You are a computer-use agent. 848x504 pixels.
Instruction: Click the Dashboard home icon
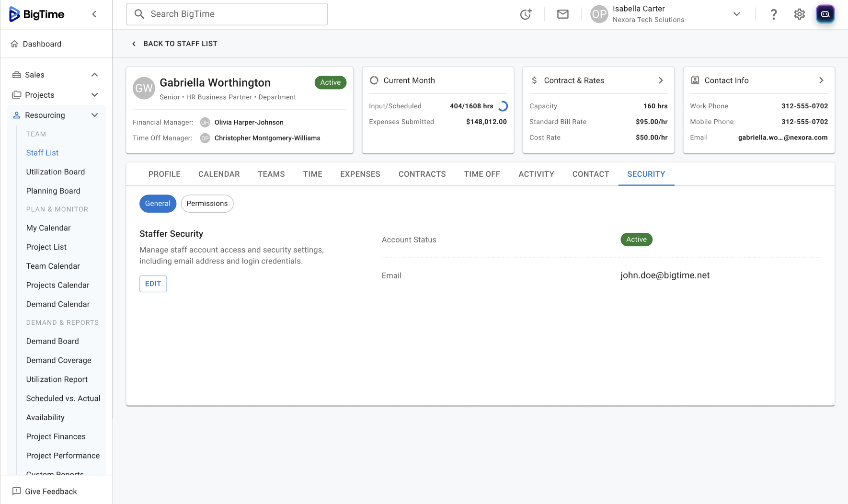click(15, 44)
